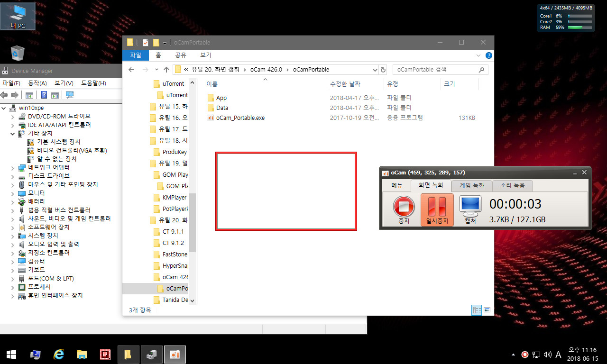
Task: Select the oCam 화면 녹화 tab
Action: pos(431,185)
